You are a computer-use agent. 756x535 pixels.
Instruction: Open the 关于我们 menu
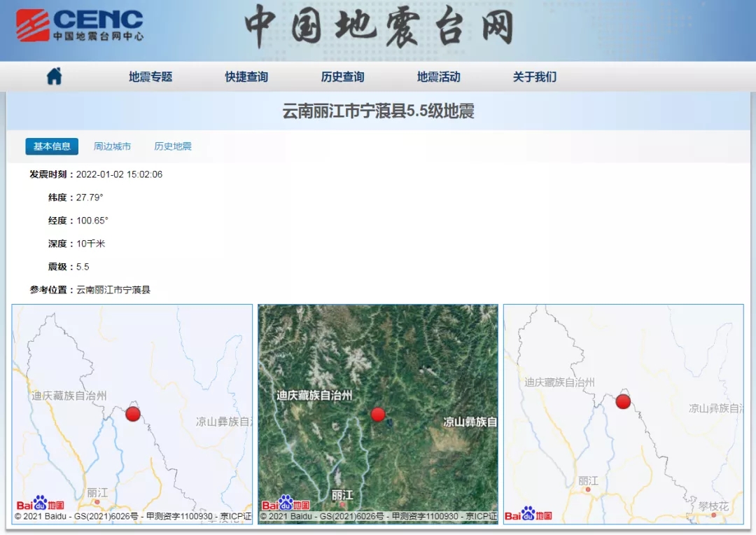coord(533,77)
